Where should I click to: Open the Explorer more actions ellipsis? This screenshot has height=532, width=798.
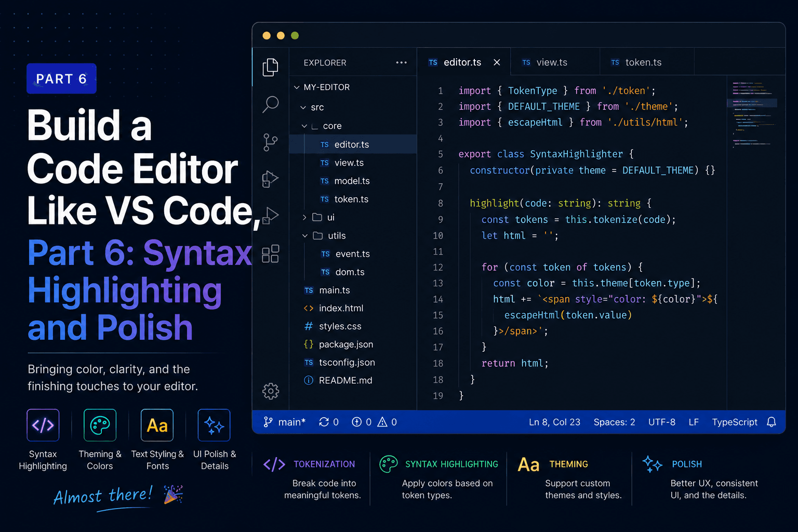(x=401, y=62)
